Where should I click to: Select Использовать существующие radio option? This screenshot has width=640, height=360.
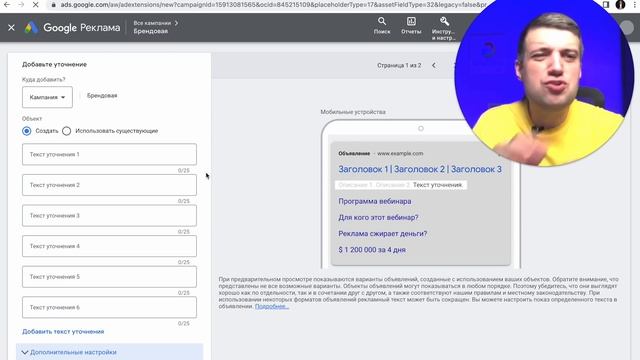[67, 131]
